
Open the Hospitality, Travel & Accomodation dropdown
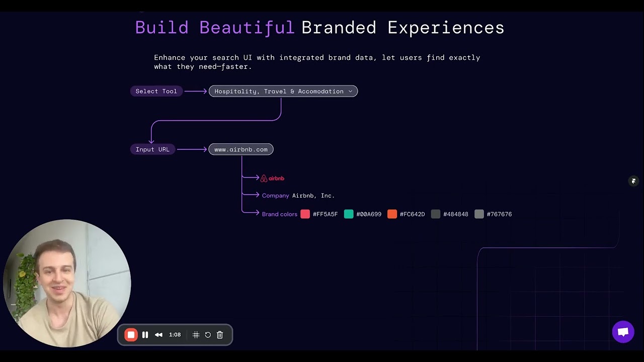click(283, 91)
